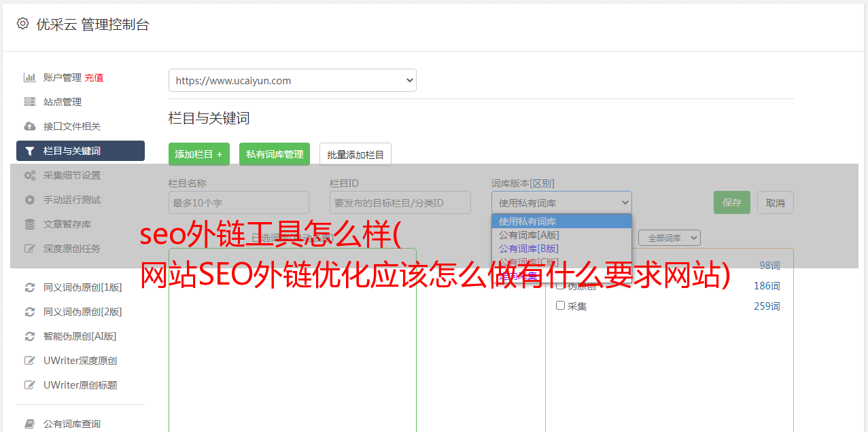Click the green 添加栏目 + button
Viewport: 868px width, 432px height.
(199, 154)
